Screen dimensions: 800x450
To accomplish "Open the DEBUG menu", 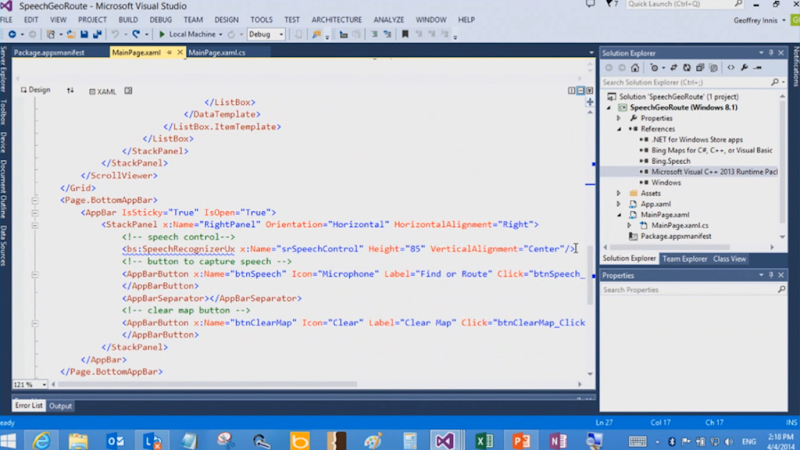I will pyautogui.click(x=161, y=20).
